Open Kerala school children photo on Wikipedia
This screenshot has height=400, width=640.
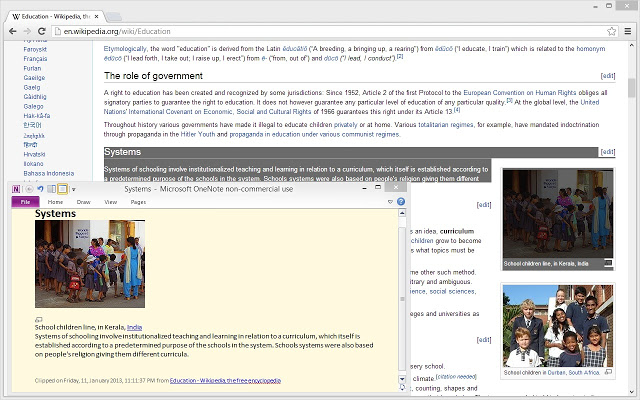tap(558, 213)
